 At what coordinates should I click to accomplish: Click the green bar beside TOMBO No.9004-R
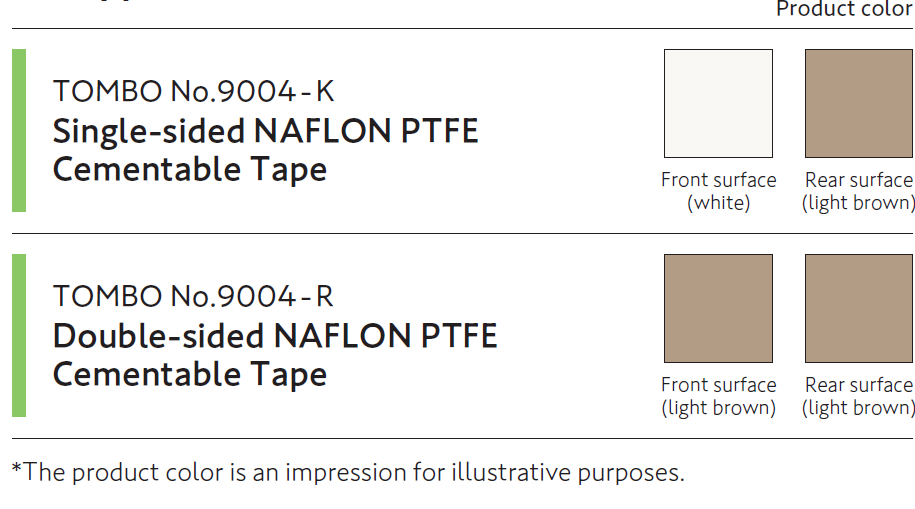[x=19, y=335]
